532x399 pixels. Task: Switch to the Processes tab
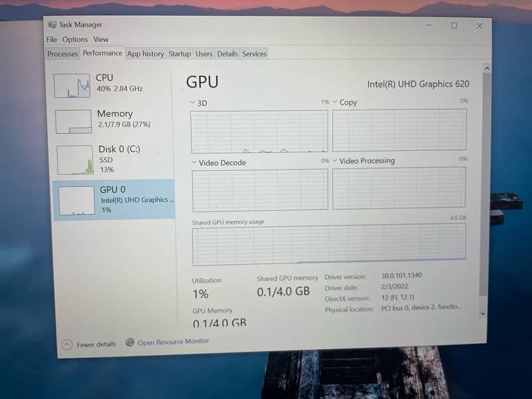pos(63,54)
